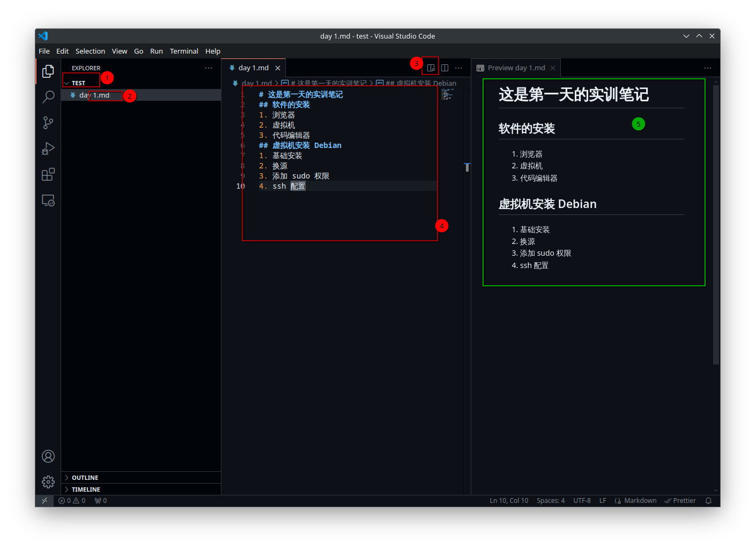Click editor line '3. 添加 sudo 权限'

[294, 176]
